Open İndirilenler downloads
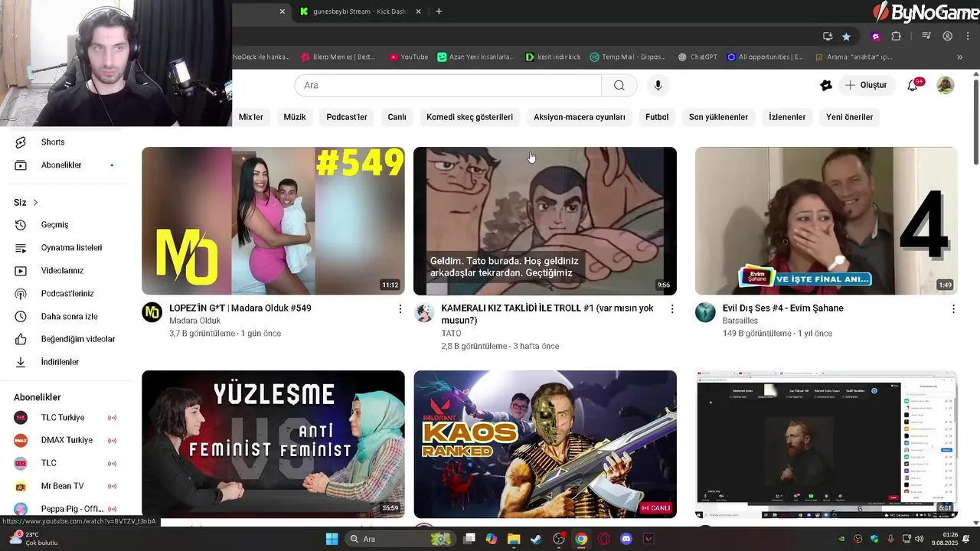The image size is (980, 551). [x=65, y=362]
